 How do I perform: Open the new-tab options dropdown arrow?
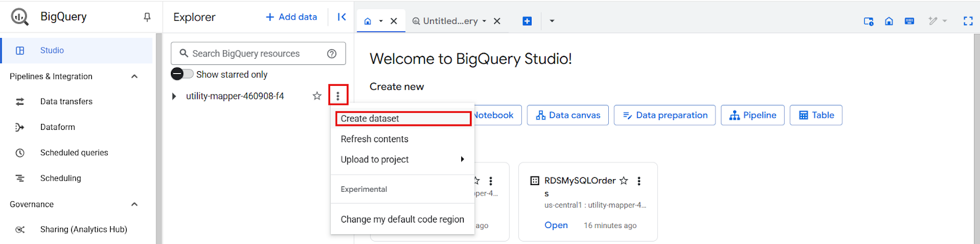pyautogui.click(x=552, y=21)
